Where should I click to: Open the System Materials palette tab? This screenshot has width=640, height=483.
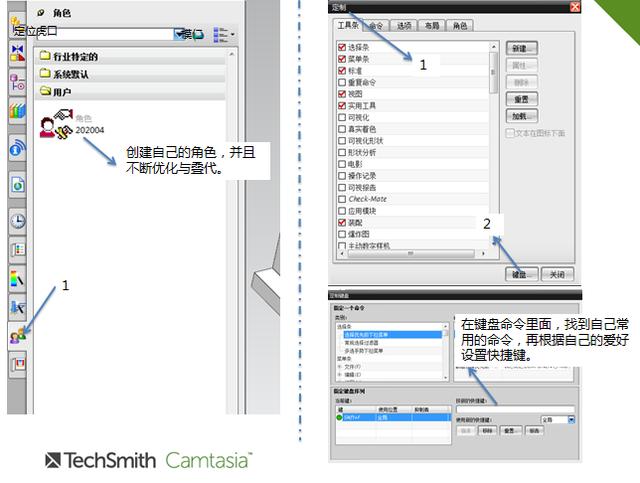pyautogui.click(x=18, y=249)
